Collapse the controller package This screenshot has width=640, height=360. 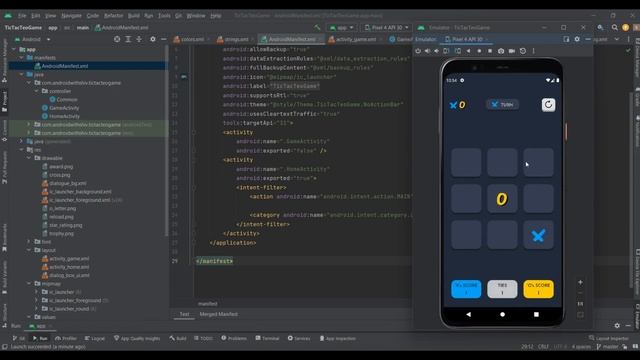pyautogui.click(x=37, y=91)
